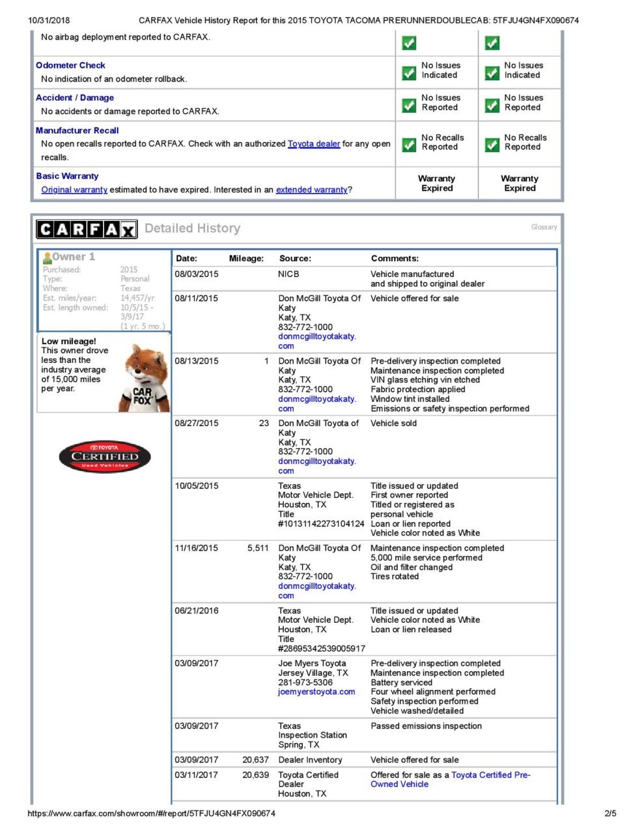Follow the Toyota Certified Pre-Owned Vehicle link
Viewport: 644px width, 834px height.
(451, 779)
